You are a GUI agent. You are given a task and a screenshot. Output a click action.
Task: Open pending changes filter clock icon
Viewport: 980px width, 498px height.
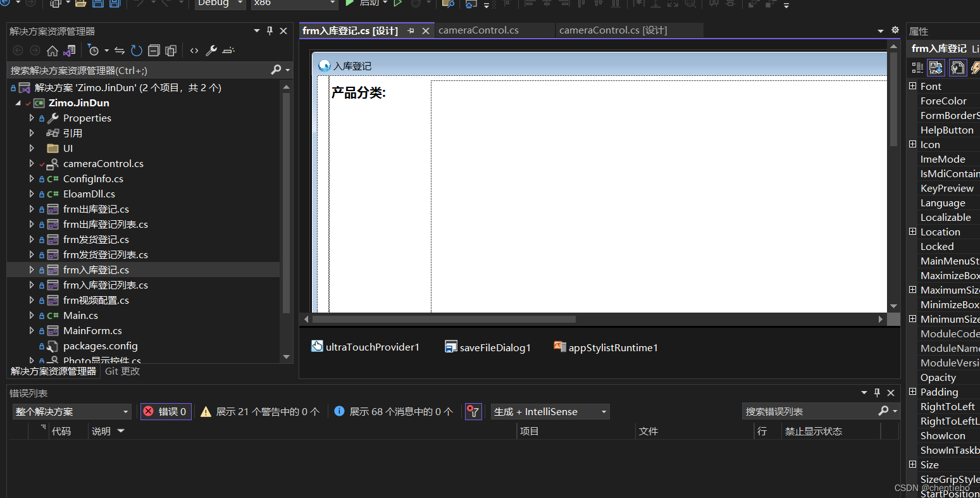(x=94, y=51)
